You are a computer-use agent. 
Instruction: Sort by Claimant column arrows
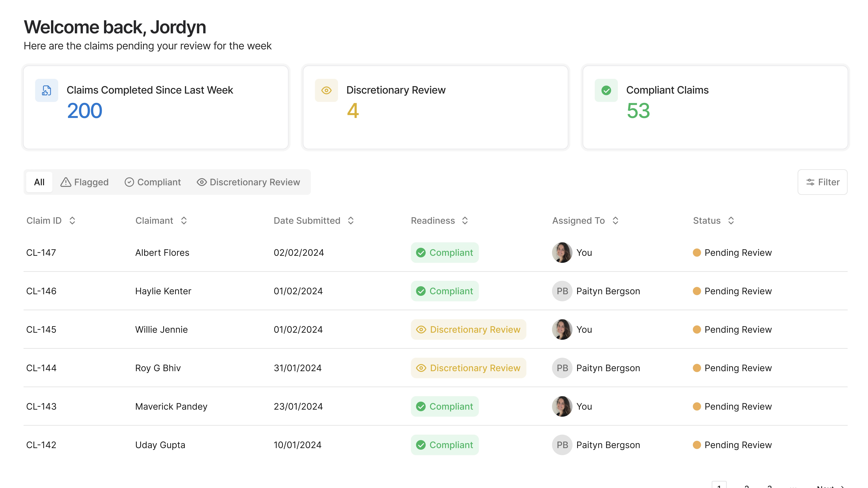point(184,221)
